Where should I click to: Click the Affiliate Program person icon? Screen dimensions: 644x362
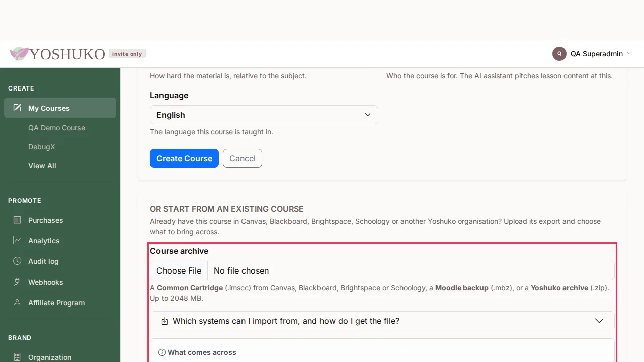pos(17,302)
